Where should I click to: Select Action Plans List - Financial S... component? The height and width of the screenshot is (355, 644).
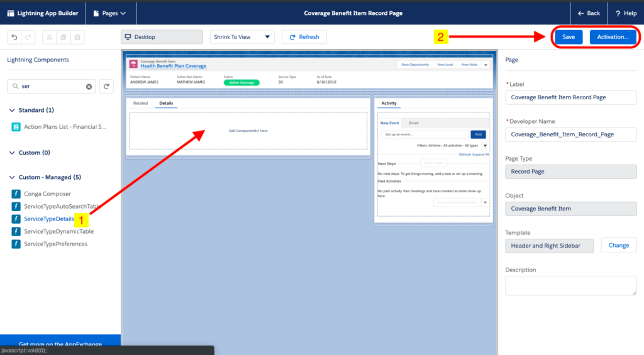65,127
